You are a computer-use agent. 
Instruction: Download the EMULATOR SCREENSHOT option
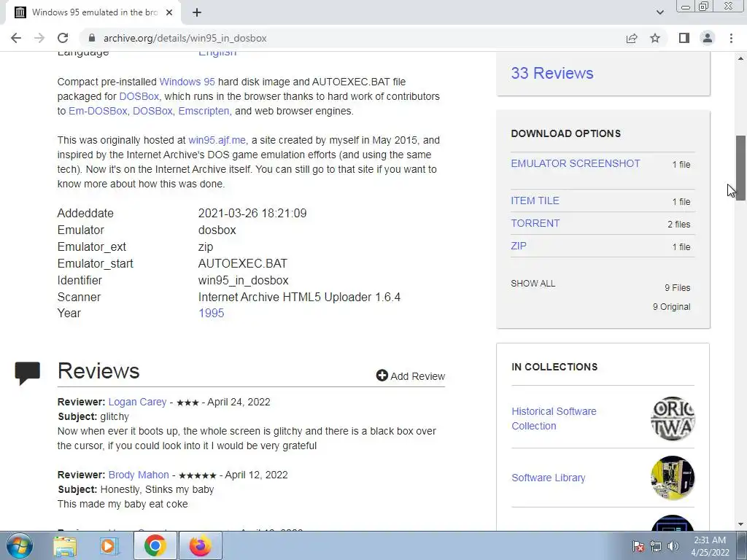pos(576,163)
